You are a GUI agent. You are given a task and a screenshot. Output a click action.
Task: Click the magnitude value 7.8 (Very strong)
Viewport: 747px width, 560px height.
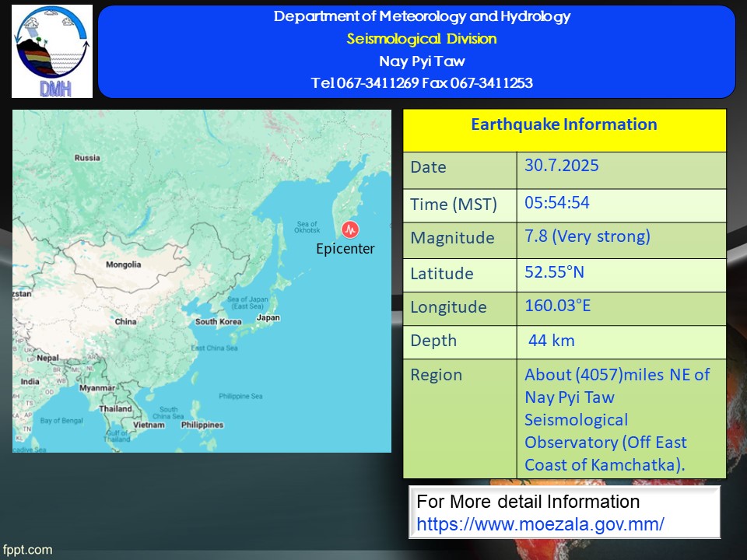(x=587, y=236)
